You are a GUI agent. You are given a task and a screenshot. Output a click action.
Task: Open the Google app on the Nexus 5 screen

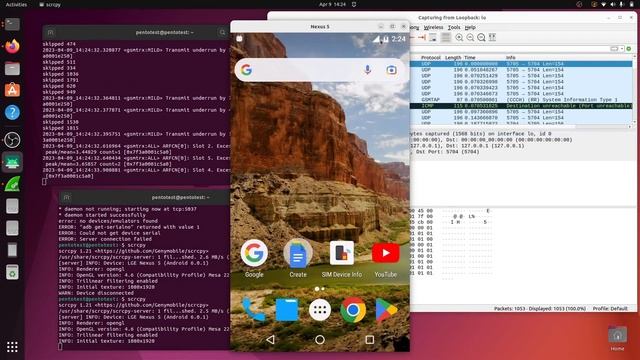tap(254, 253)
